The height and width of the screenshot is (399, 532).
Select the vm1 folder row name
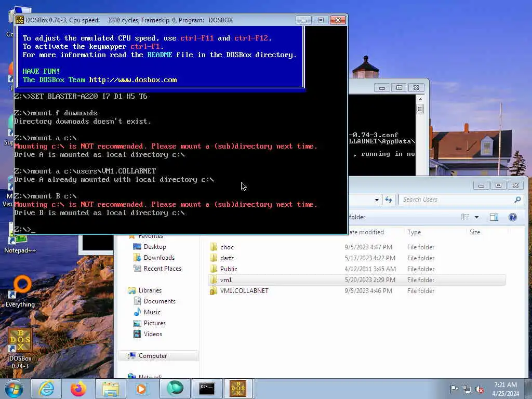click(226, 280)
